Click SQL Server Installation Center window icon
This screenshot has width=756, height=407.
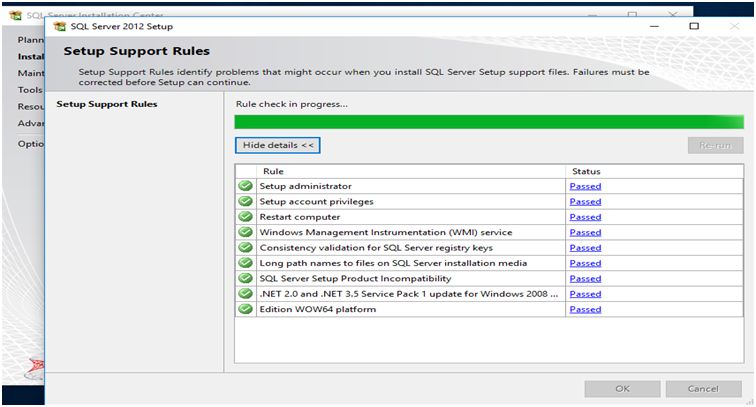pyautogui.click(x=15, y=15)
